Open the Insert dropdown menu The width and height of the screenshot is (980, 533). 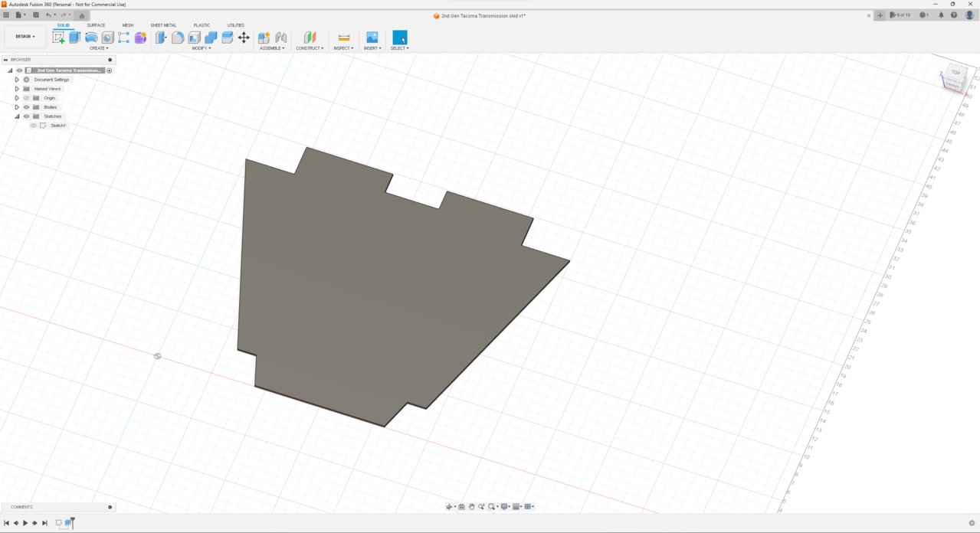point(372,48)
